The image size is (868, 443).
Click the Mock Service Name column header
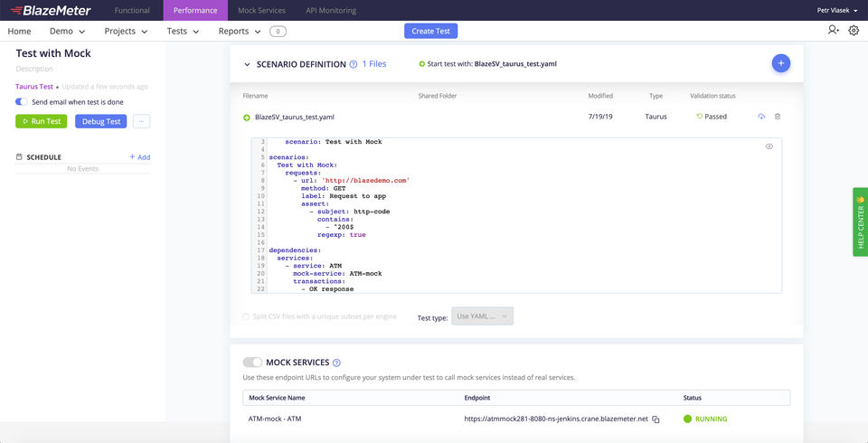(x=277, y=398)
